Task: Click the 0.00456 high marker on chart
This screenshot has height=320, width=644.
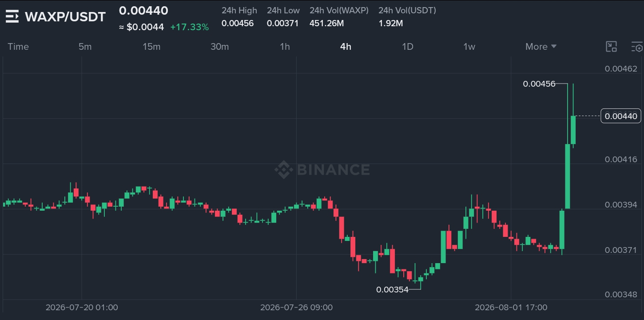Action: tap(539, 84)
